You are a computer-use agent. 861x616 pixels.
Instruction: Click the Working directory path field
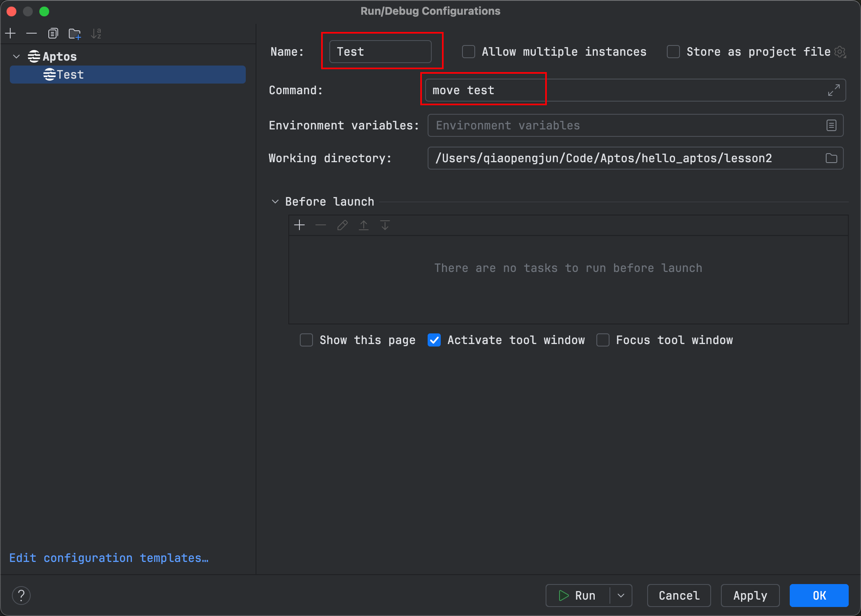[x=635, y=158]
